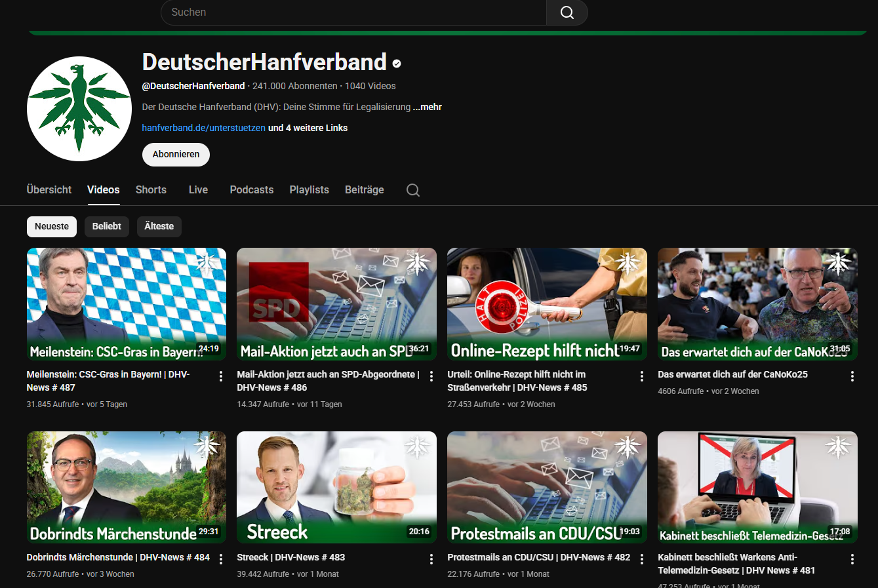Viewport: 878px width, 588px height.
Task: Expand channel description with ...mehr
Action: (x=428, y=107)
